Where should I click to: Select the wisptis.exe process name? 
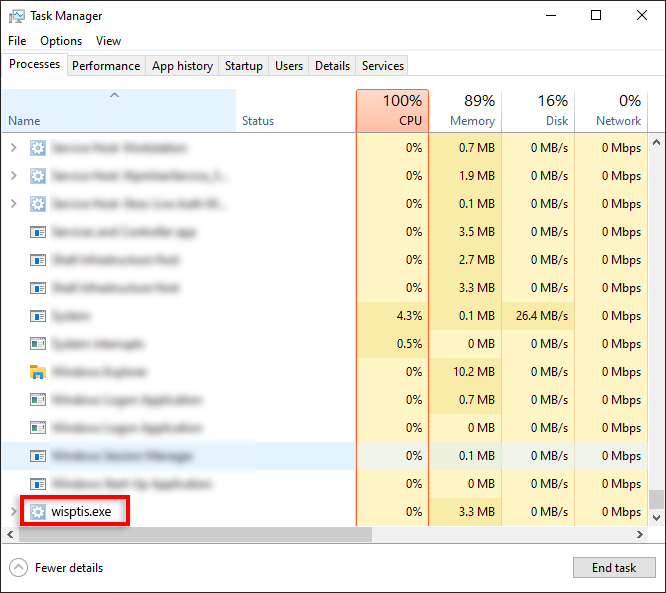click(x=81, y=512)
